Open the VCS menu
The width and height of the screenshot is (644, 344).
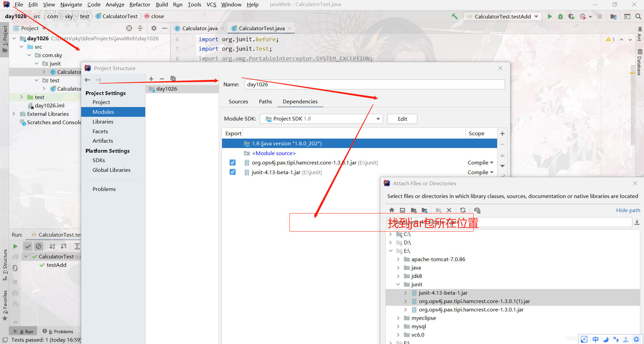click(x=211, y=4)
